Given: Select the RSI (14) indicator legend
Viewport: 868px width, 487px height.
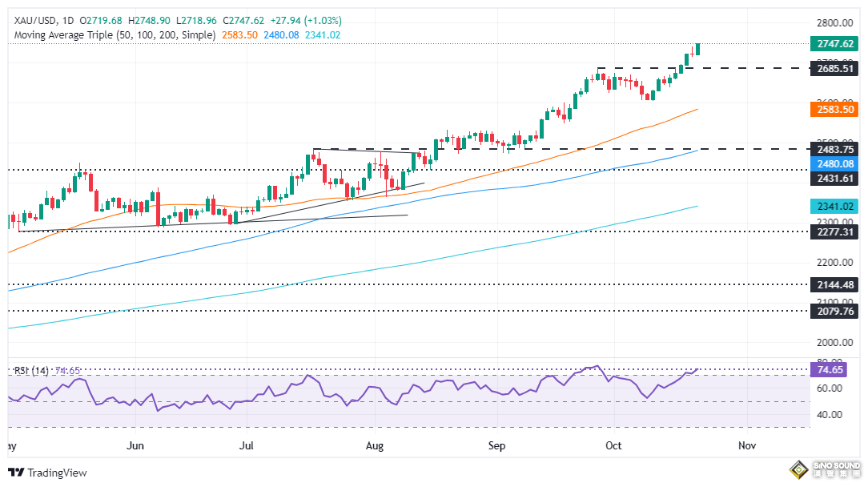Looking at the screenshot, I should (x=31, y=370).
